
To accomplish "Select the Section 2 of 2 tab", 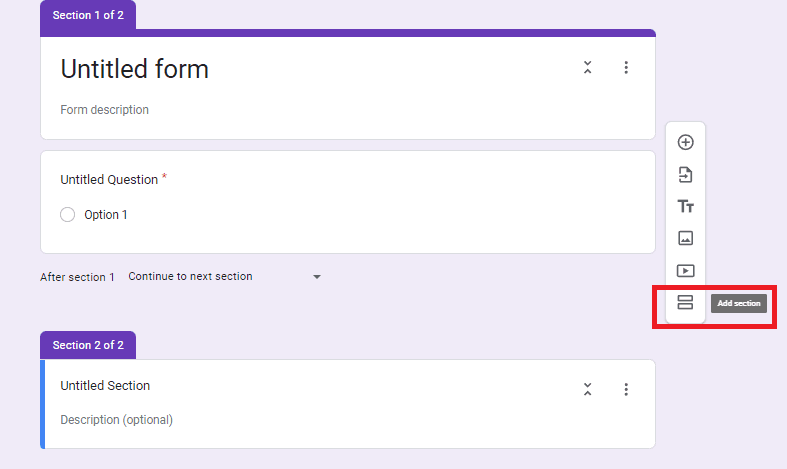I will click(88, 345).
